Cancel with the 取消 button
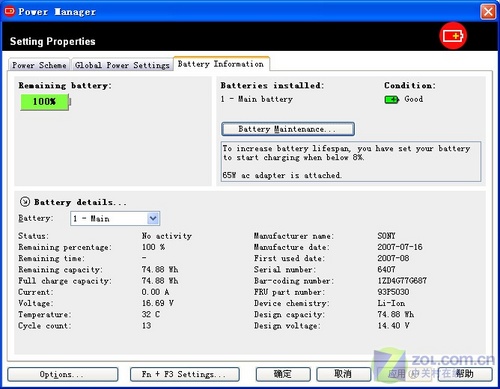 (x=343, y=374)
